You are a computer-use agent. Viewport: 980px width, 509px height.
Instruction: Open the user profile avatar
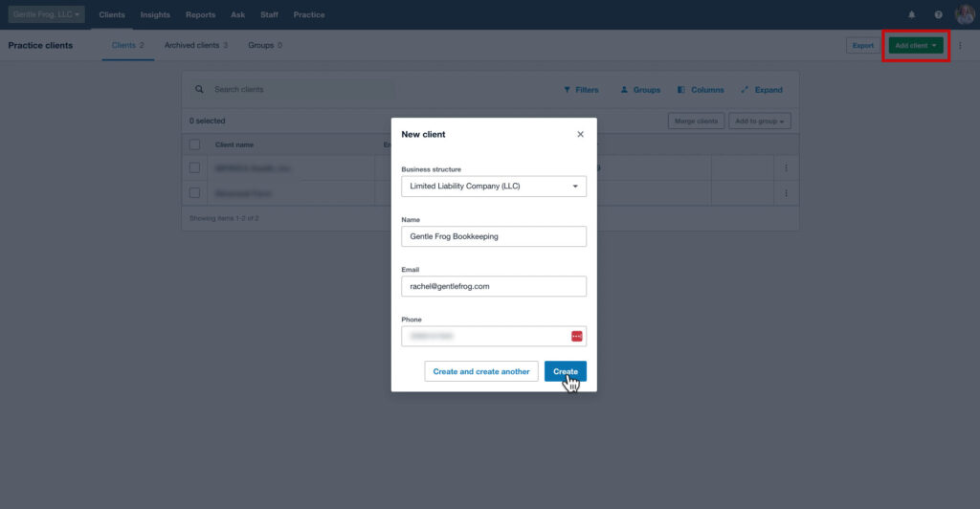coord(965,13)
